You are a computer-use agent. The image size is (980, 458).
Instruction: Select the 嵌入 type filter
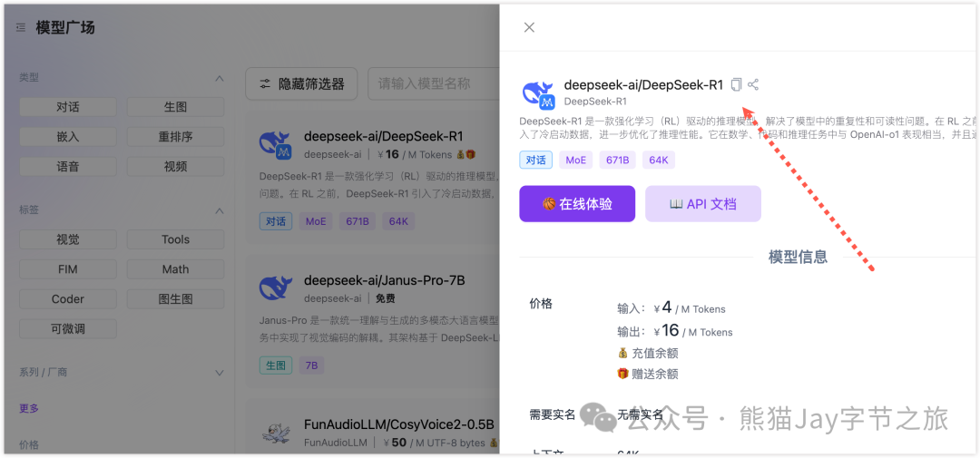(67, 137)
